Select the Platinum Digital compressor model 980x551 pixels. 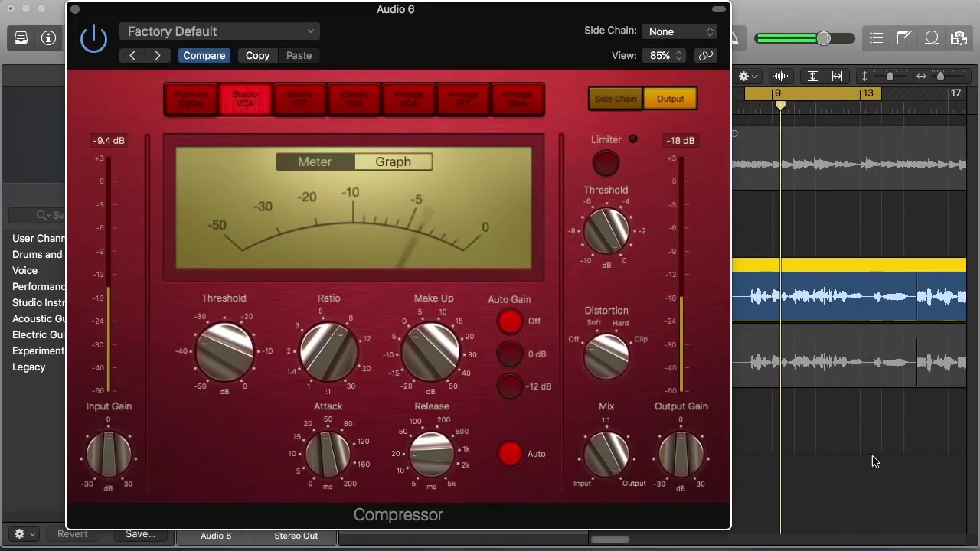pyautogui.click(x=191, y=99)
